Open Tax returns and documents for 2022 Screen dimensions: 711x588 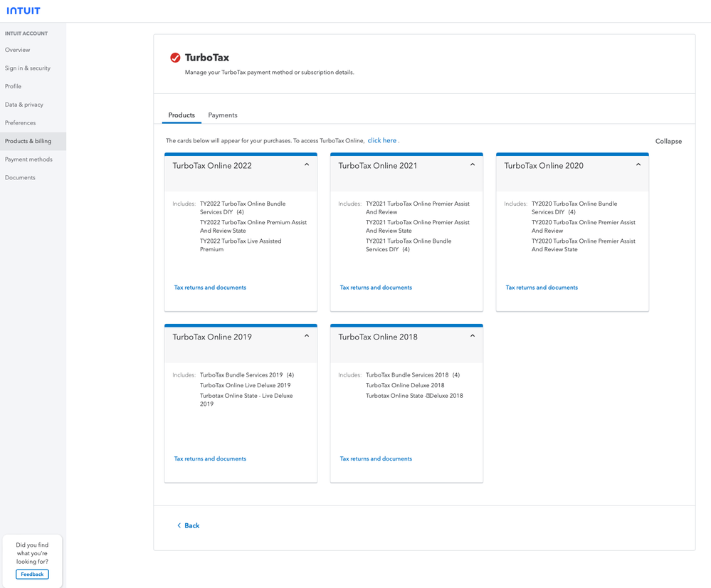coord(210,288)
